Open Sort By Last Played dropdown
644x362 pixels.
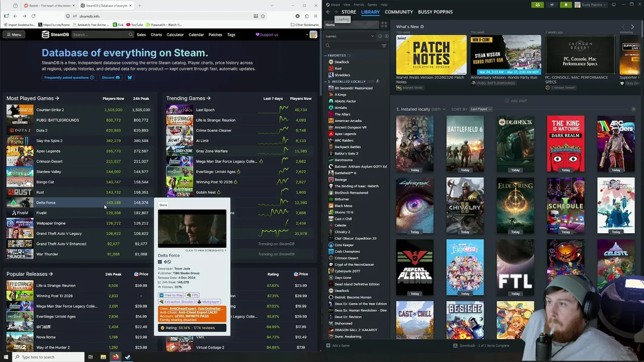(481, 109)
